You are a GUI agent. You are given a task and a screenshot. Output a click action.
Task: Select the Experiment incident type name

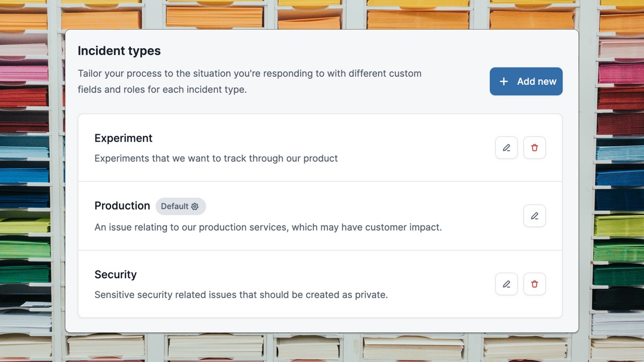123,138
